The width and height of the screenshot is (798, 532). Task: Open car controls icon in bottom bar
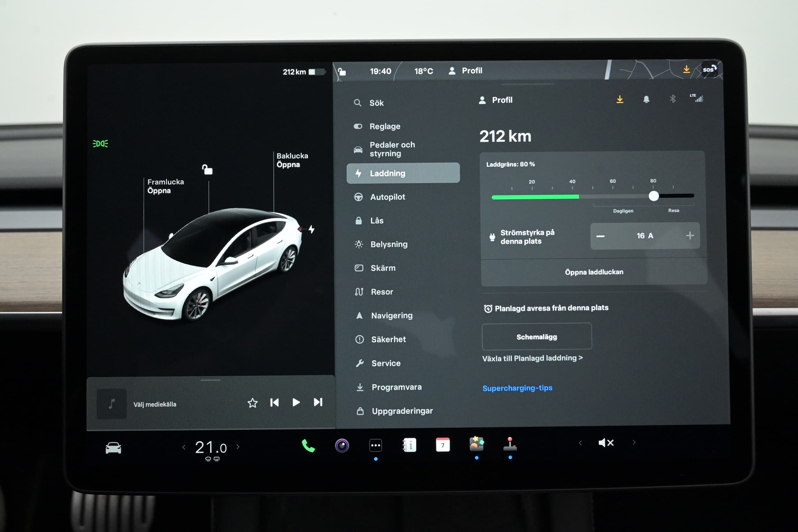click(x=113, y=448)
